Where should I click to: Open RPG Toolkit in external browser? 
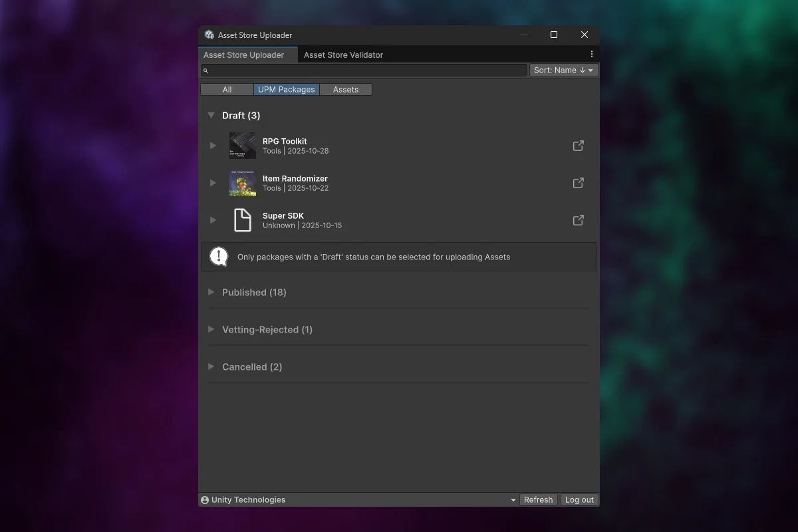578,146
